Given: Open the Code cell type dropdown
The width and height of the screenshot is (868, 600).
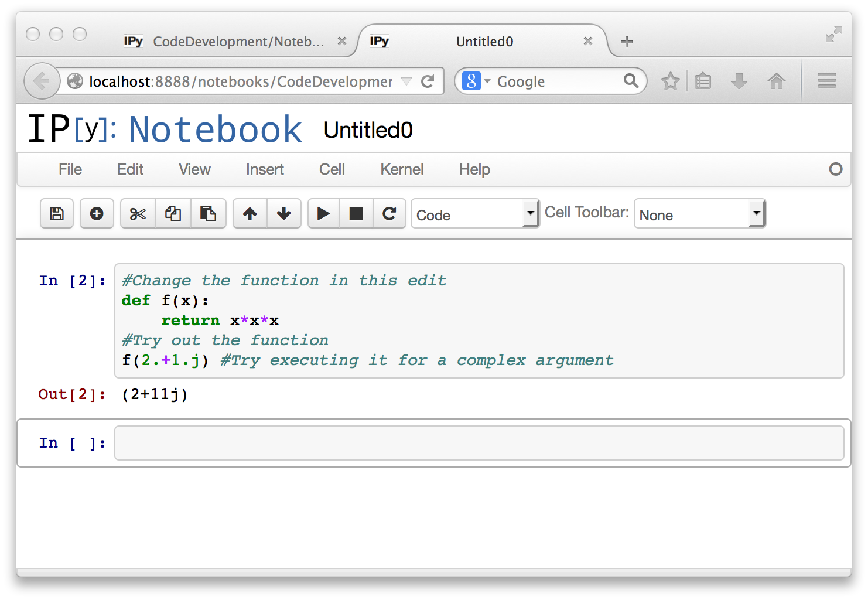Looking at the screenshot, I should click(x=475, y=214).
